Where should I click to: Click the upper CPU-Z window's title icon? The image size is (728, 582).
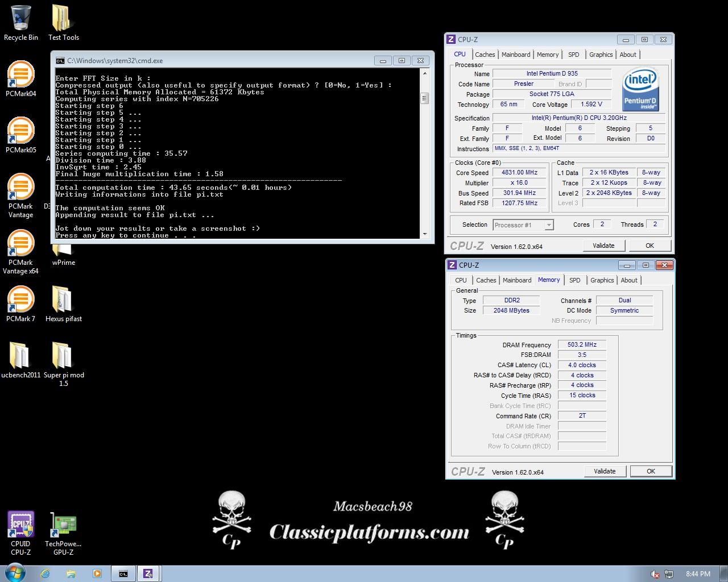tap(451, 39)
